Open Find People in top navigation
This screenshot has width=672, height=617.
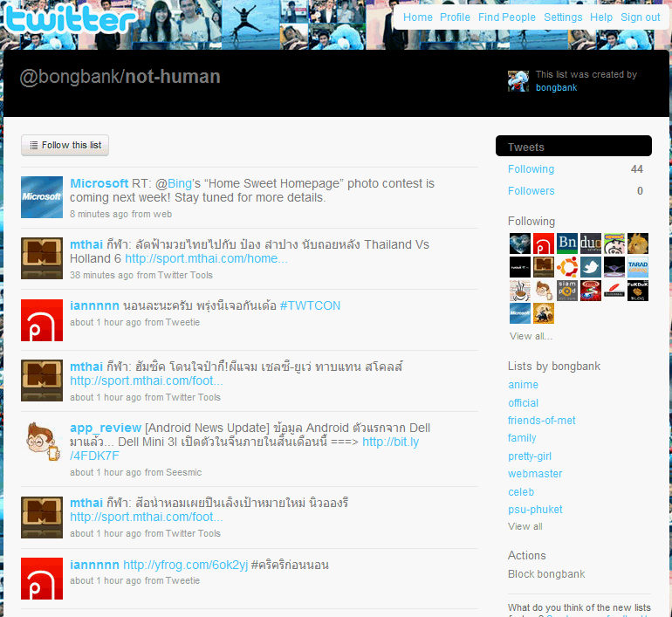[506, 17]
